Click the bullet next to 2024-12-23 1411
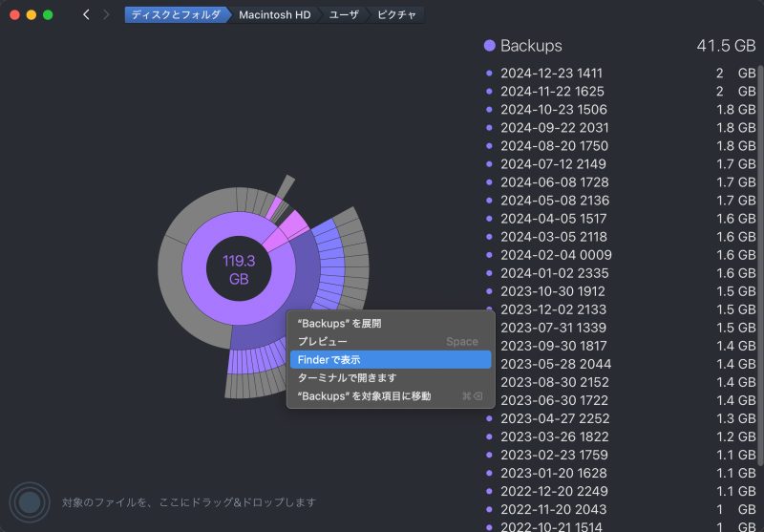The height and width of the screenshot is (532, 764). 490,74
